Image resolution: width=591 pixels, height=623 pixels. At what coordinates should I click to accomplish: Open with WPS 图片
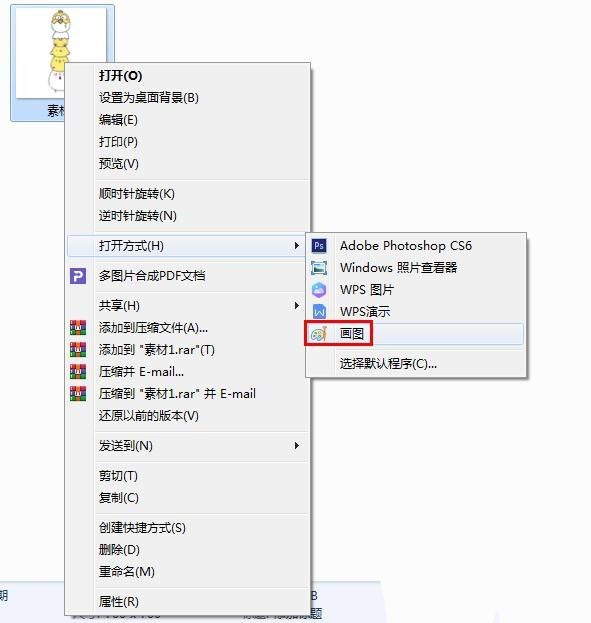(416, 290)
